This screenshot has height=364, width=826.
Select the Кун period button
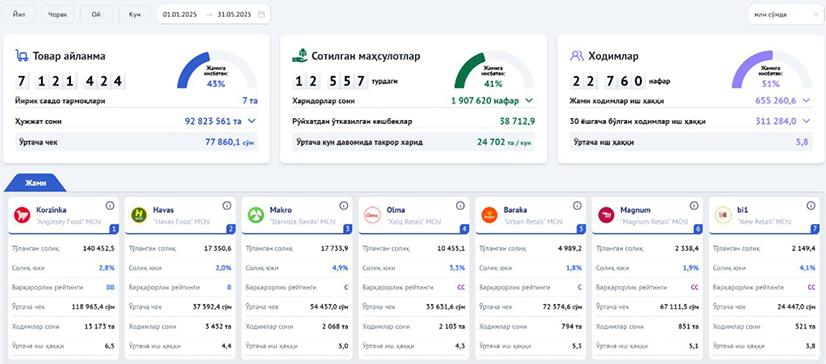tap(135, 15)
